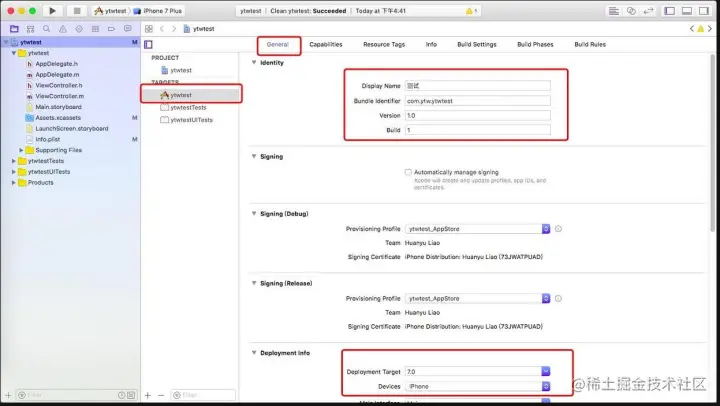This screenshot has height=406, width=720.
Task: Open the breakpoint navigator
Action: tap(111, 28)
